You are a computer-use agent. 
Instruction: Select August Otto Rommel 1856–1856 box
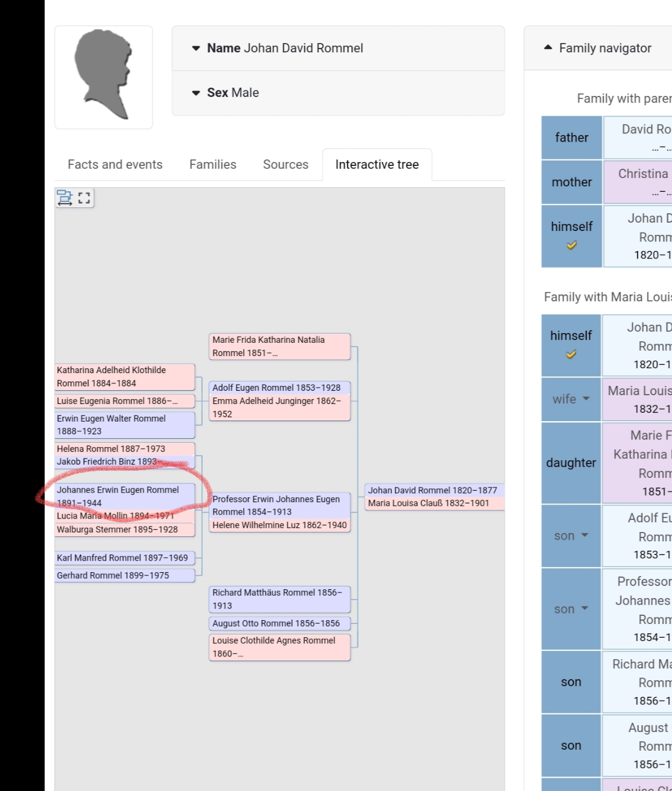point(279,623)
